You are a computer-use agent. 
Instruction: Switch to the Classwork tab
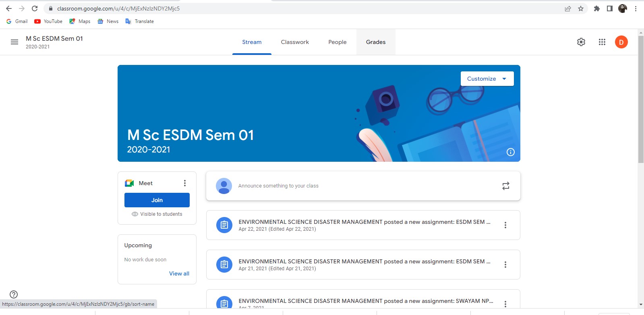295,42
